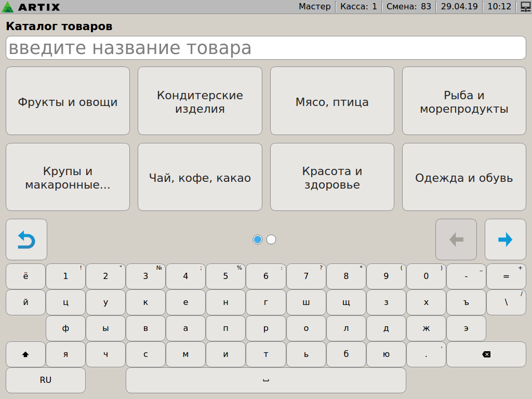Go to next catalog page arrow
Screen dimensions: 532x399
(x=505, y=240)
